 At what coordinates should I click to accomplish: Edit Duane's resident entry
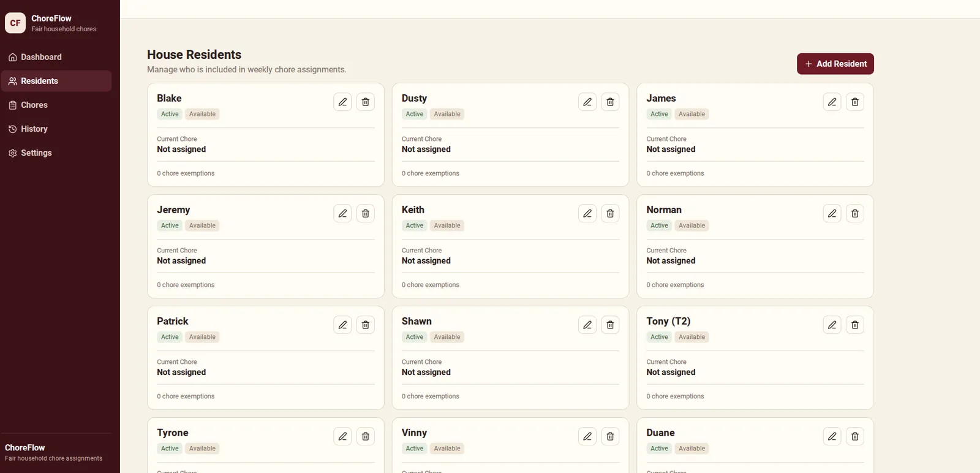pyautogui.click(x=832, y=436)
